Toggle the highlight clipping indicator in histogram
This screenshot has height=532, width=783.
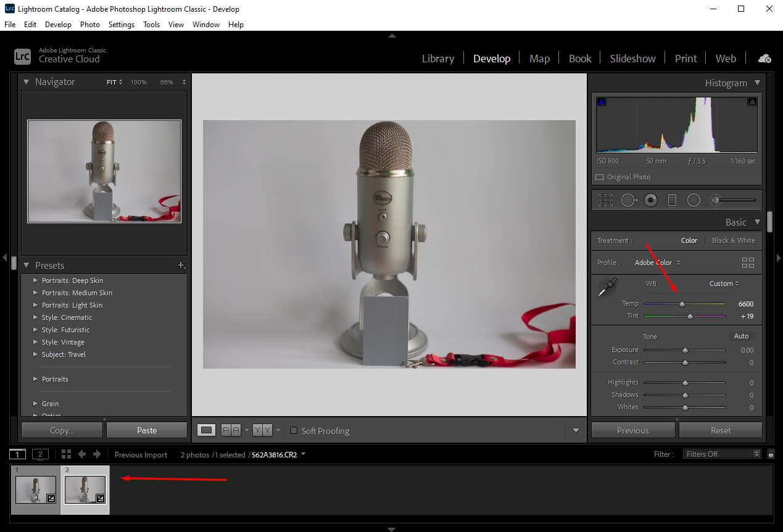(x=752, y=102)
